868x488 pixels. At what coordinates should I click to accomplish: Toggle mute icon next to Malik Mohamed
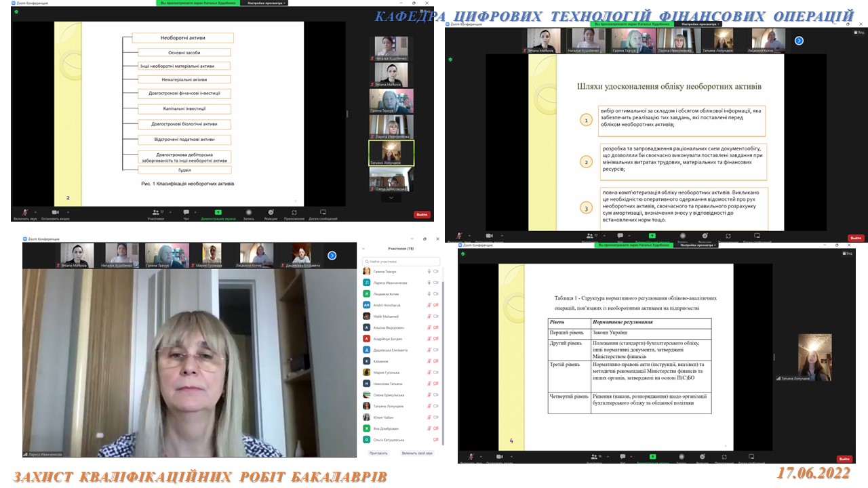click(x=429, y=317)
